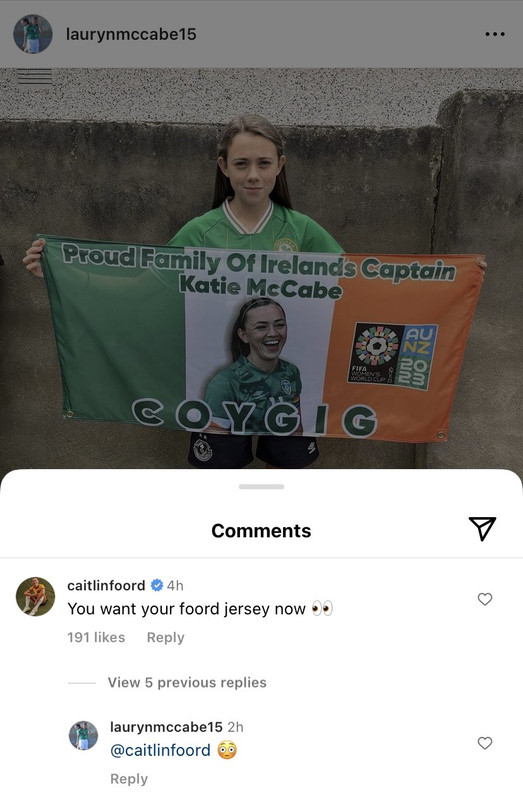This screenshot has width=523, height=800.
Task: Like laurynmccabe15's reply with the heart
Action: coord(485,743)
